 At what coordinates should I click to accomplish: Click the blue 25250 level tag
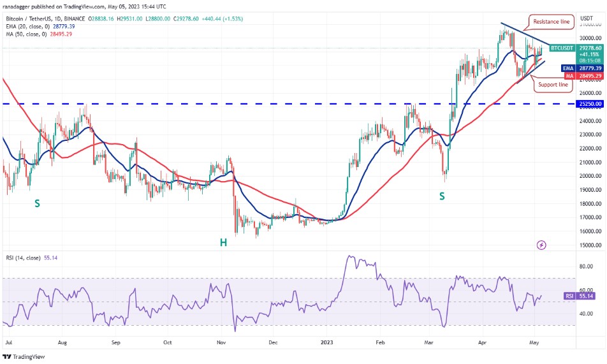coord(589,103)
